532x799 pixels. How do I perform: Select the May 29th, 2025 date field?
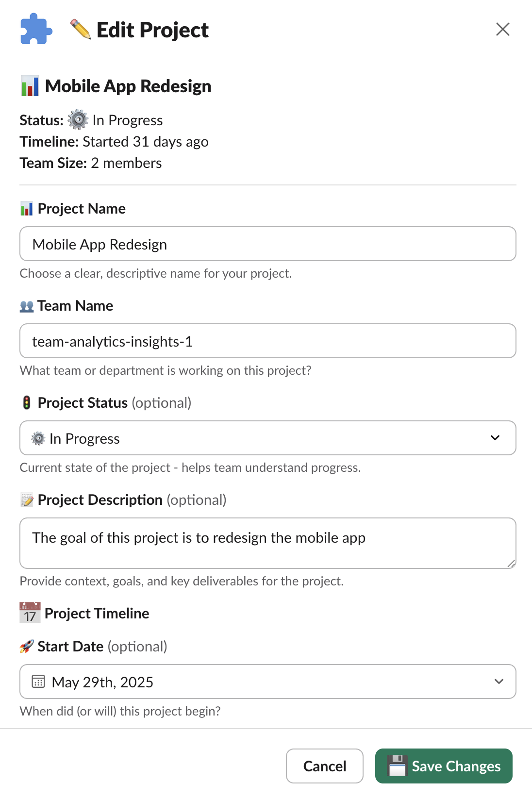(268, 682)
